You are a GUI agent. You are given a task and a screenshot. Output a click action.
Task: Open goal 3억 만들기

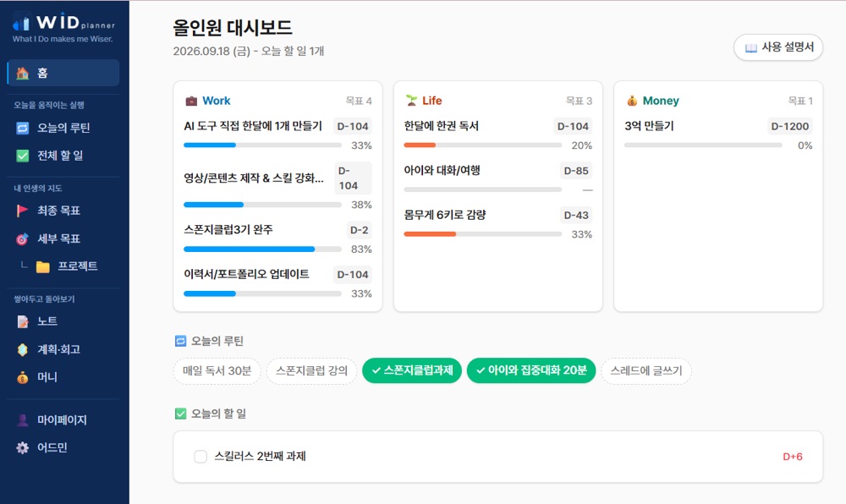tap(649, 126)
